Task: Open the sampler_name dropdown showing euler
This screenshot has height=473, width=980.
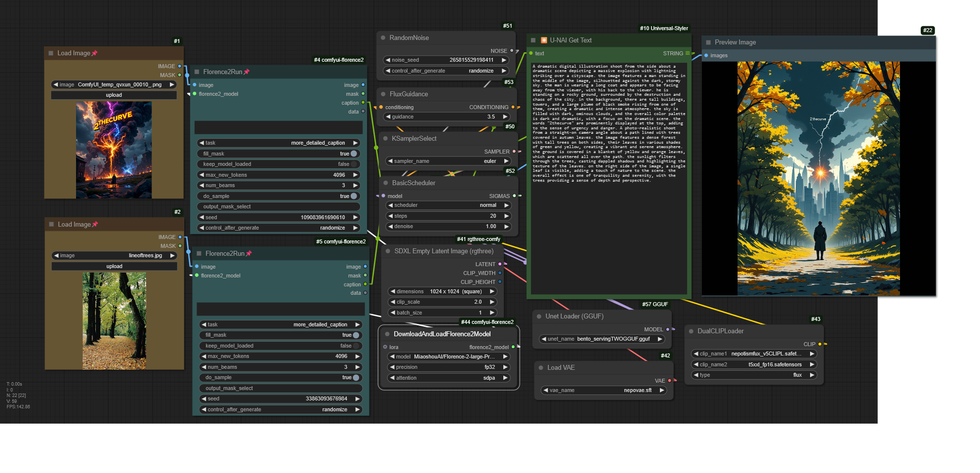Action: point(448,161)
